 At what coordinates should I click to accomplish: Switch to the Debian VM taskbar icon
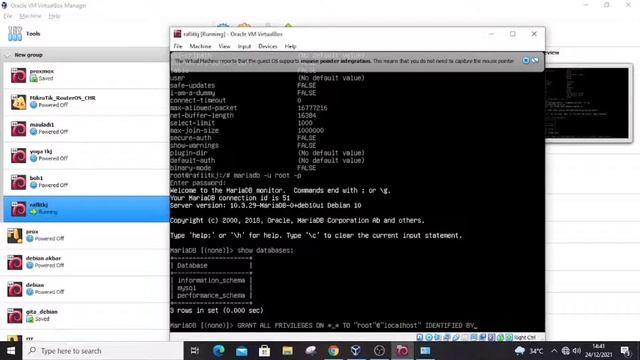pyautogui.click(x=402, y=351)
